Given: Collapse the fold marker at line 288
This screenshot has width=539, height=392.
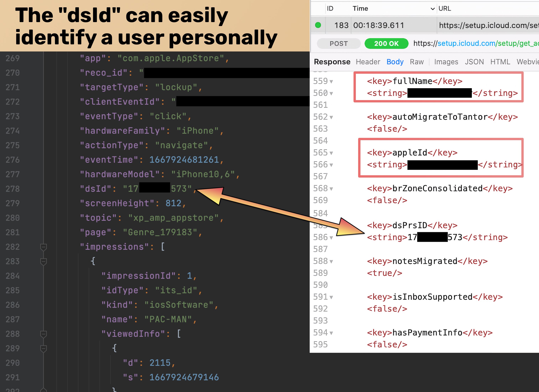Looking at the screenshot, I should [43, 334].
